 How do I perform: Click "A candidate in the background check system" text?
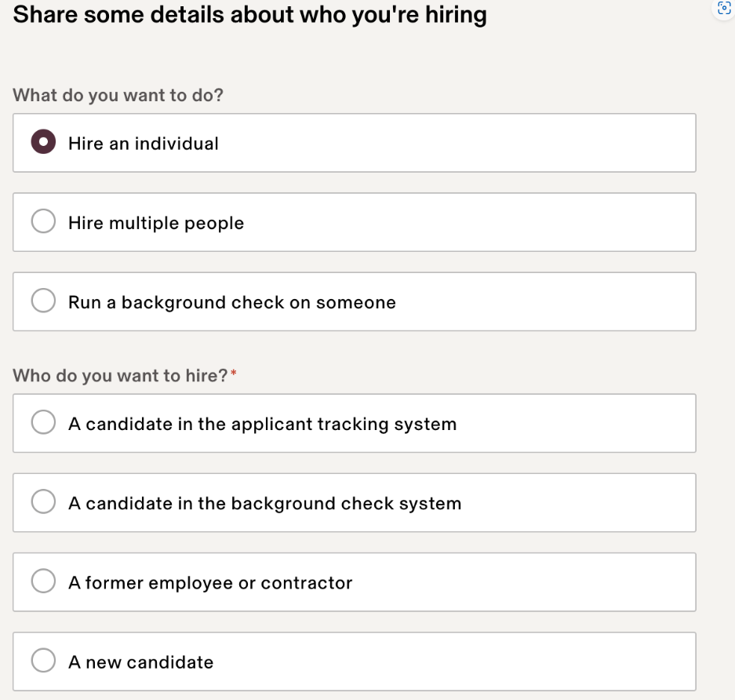pos(264,503)
